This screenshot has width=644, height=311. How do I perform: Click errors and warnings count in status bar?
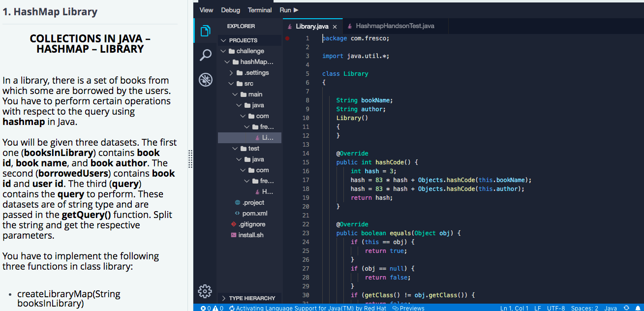212,308
